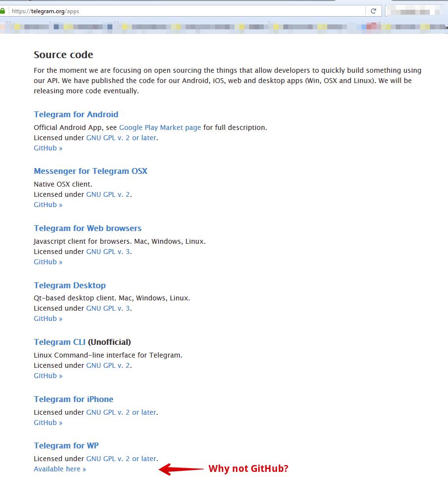Open GNU GPL v. 3 link under Telegram Desktop
This screenshot has height=488, width=448.
coord(108,308)
